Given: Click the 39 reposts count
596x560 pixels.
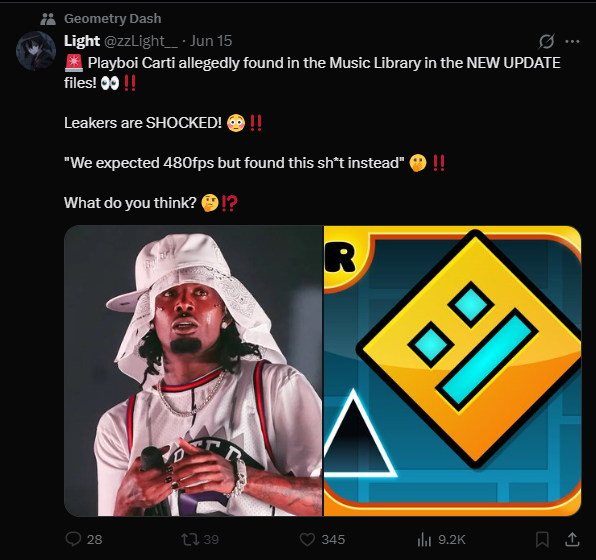Looking at the screenshot, I should point(211,539).
